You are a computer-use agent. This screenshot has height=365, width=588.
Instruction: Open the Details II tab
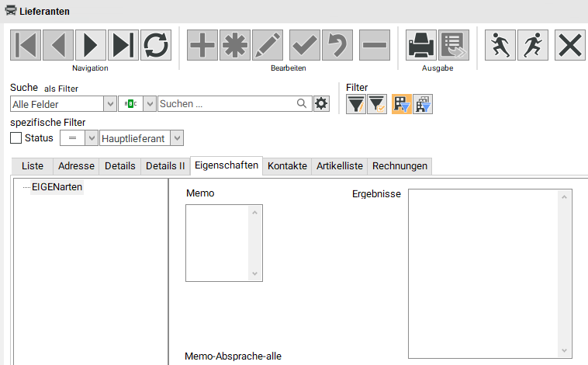(x=165, y=166)
